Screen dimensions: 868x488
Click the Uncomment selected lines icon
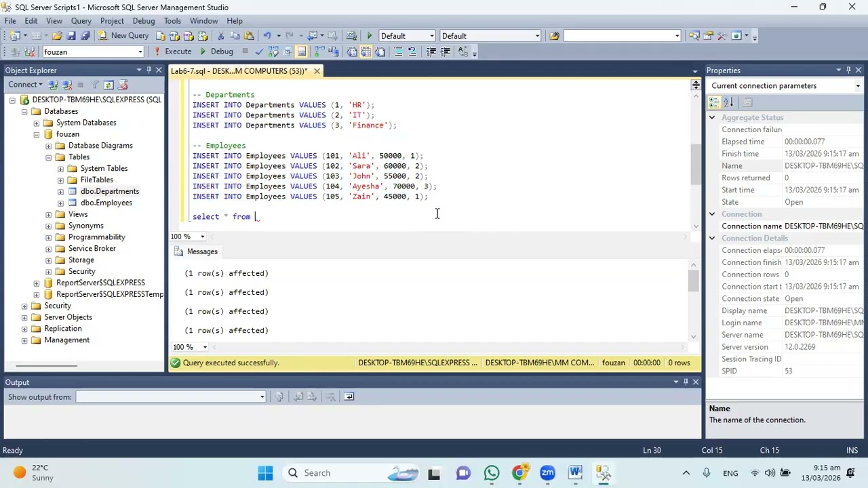pos(412,52)
